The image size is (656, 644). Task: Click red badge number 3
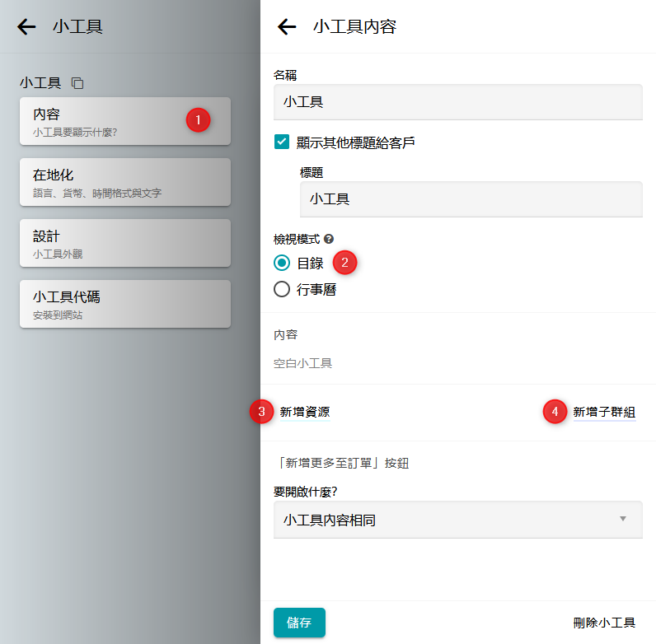261,412
